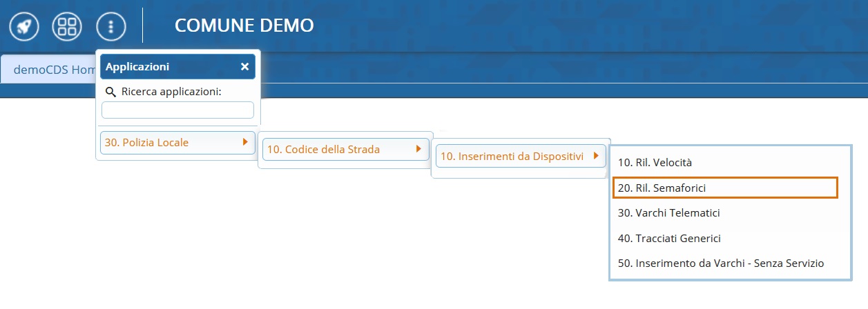Close the Applicazioni panel
This screenshot has height=309, width=868.
click(244, 67)
